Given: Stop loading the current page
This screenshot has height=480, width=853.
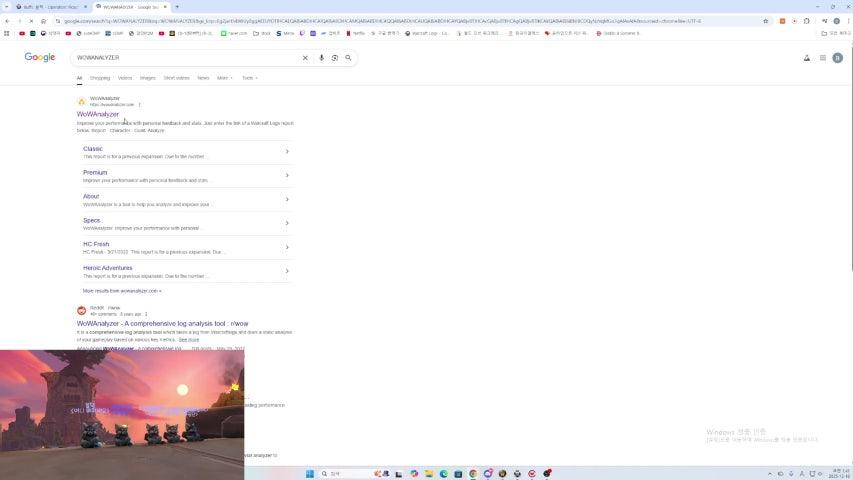Looking at the screenshot, I should (x=31, y=21).
